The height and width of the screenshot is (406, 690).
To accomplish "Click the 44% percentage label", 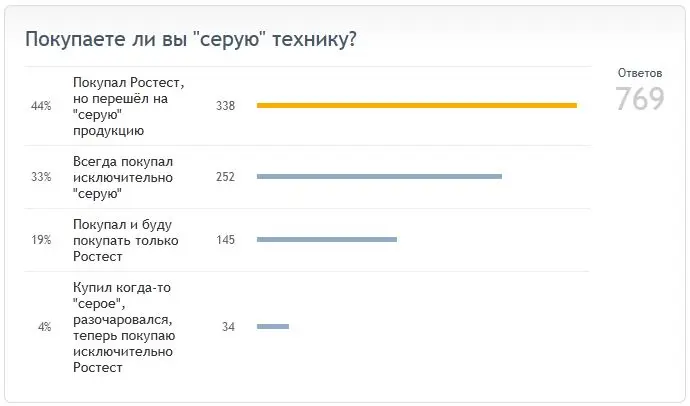I will tap(41, 106).
